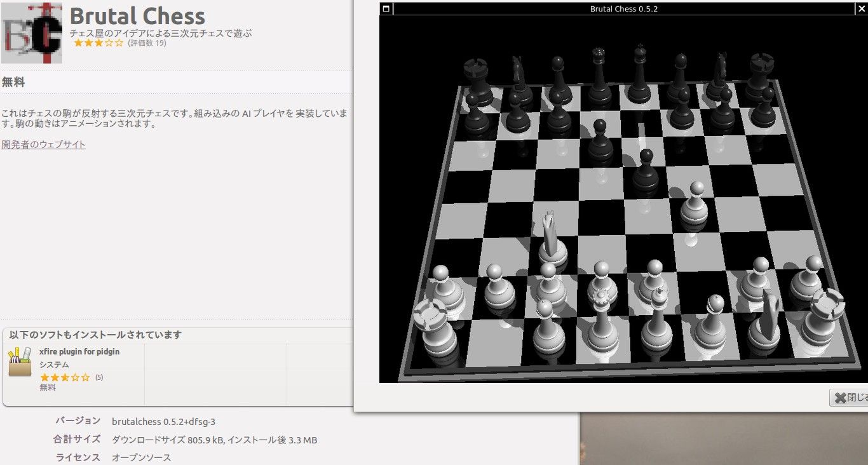868x465 pixels.
Task: Click the (評価数 19) rating count
Action: point(147,43)
